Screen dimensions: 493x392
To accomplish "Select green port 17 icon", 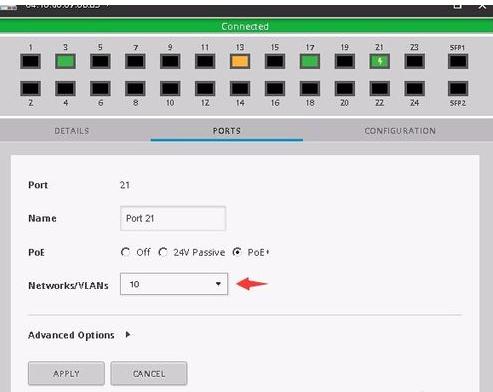I will [310, 61].
